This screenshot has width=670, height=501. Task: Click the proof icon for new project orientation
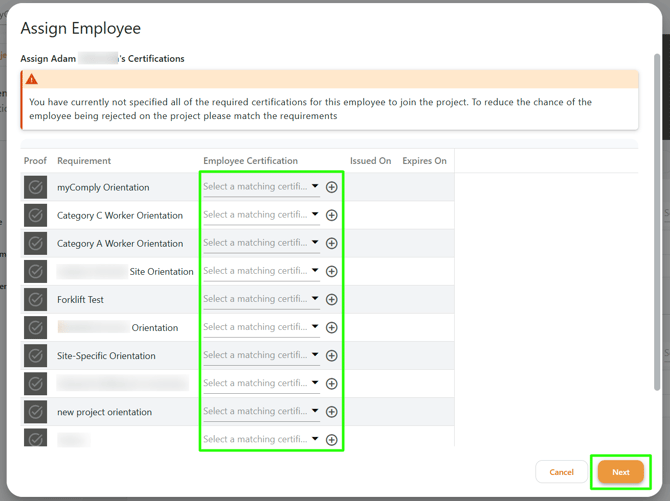(x=35, y=412)
